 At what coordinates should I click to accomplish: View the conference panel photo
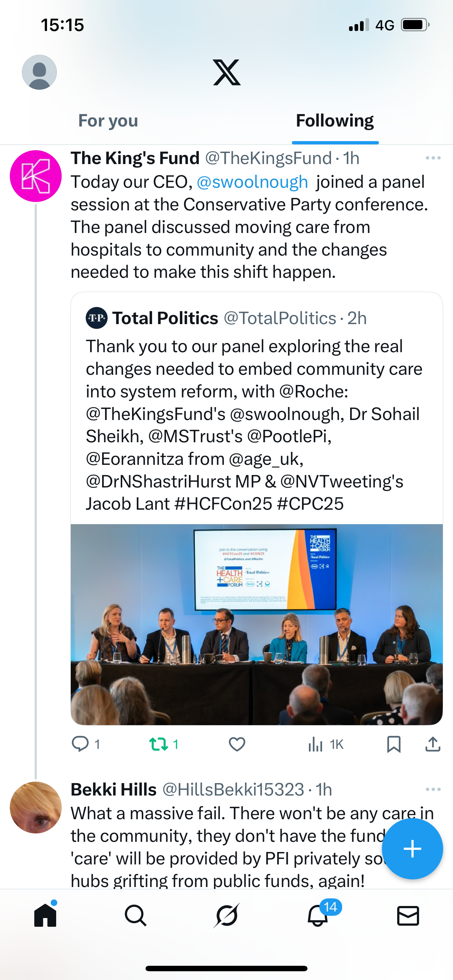click(x=256, y=624)
